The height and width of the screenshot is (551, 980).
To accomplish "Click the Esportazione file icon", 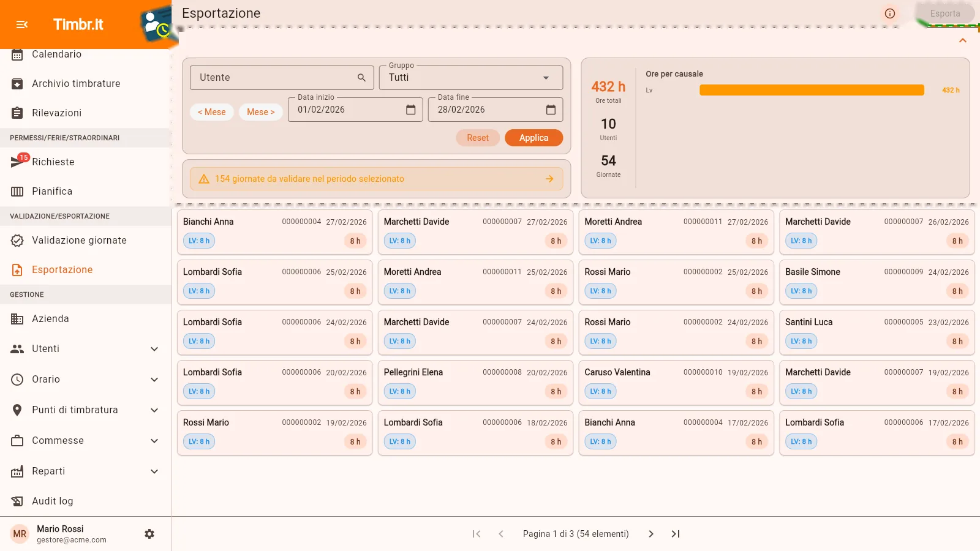I will click(17, 270).
